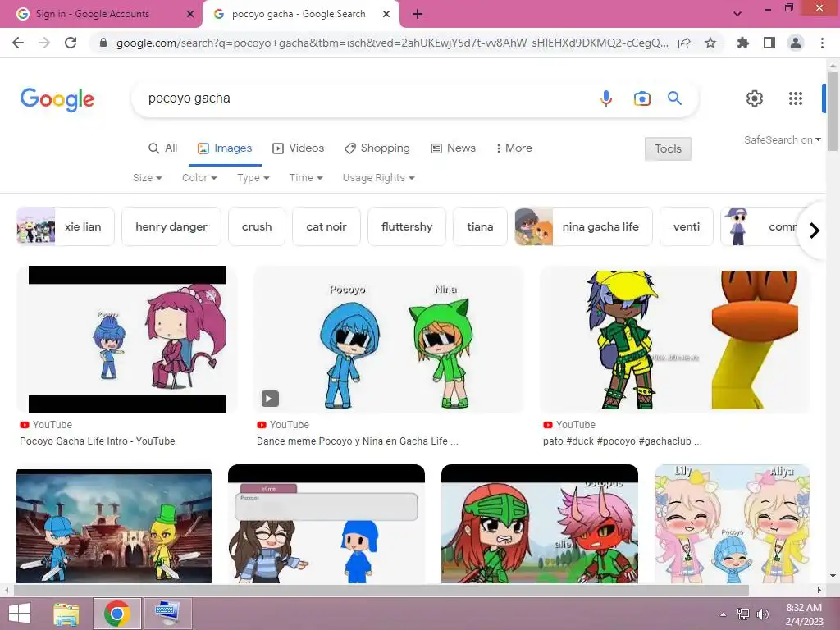
Task: Select the Images search tab
Action: (x=225, y=148)
